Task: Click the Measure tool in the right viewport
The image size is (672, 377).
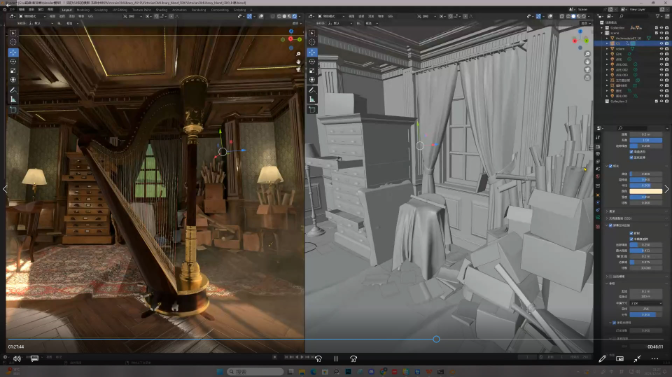Action: pyautogui.click(x=312, y=99)
